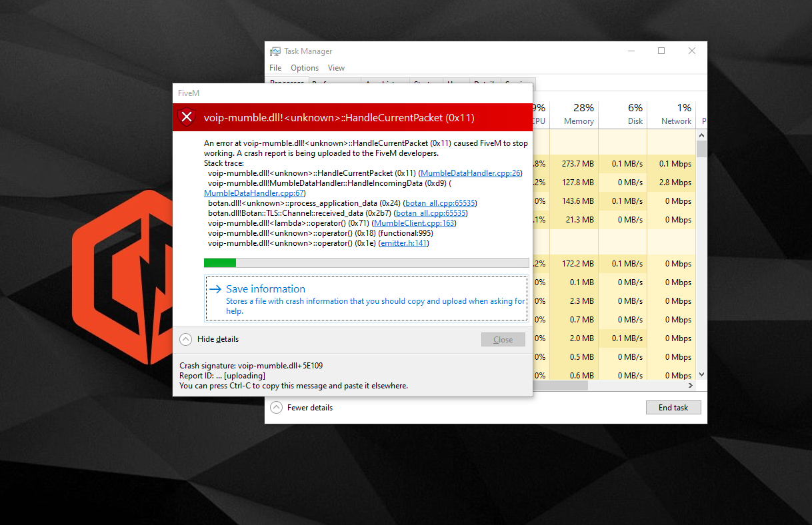
Task: Click the Task Manager vertical scrollbar thumb
Action: click(x=701, y=148)
